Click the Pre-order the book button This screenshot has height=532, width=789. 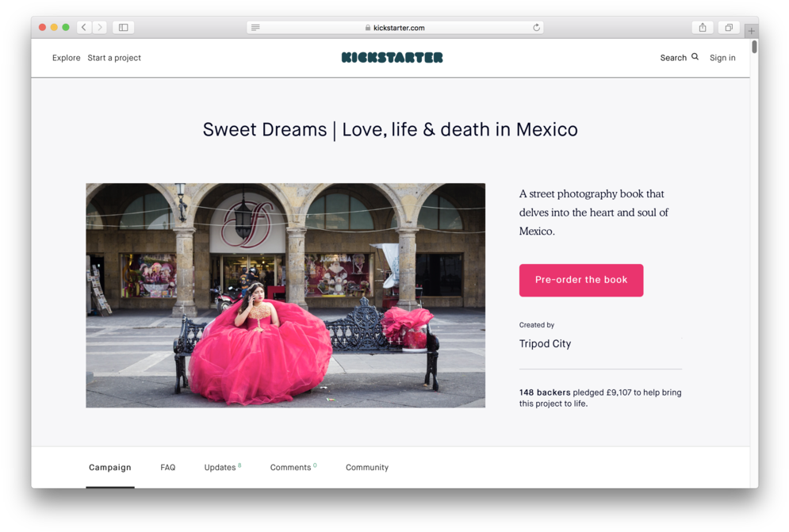pyautogui.click(x=581, y=280)
